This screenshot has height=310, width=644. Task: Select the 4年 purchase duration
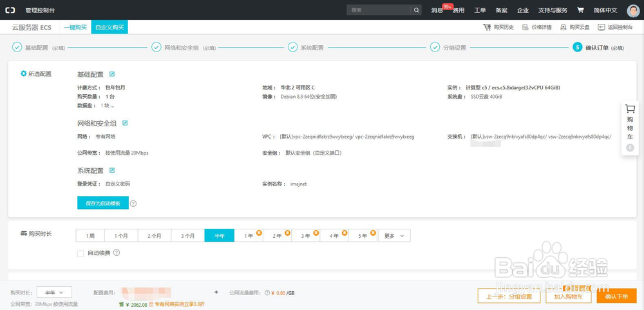click(x=334, y=236)
